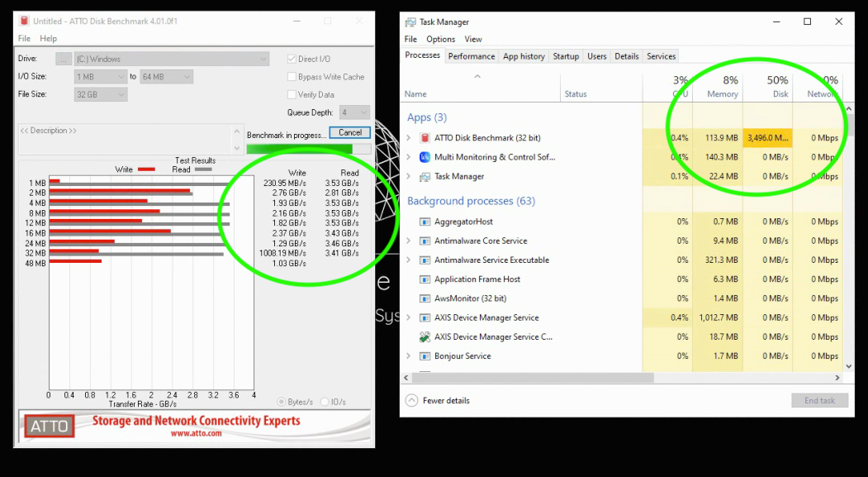The height and width of the screenshot is (477, 868).
Task: Open the Options menu in Task Manager
Action: point(440,39)
